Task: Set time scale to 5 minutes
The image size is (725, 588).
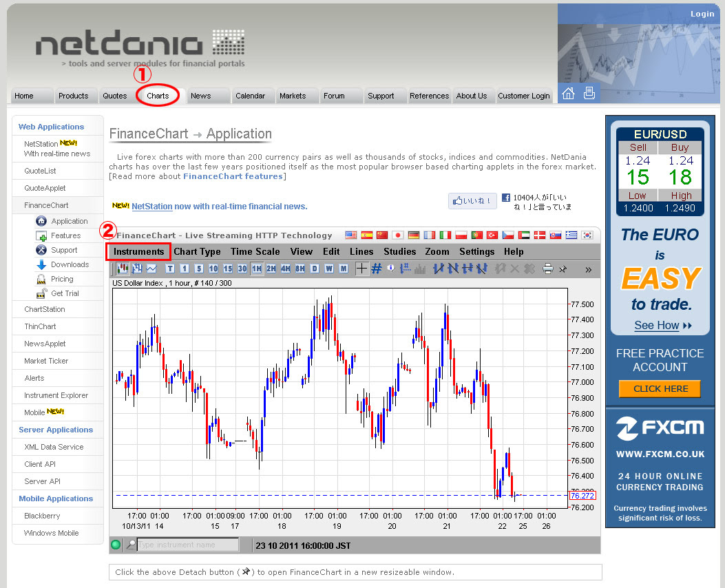Action: [x=199, y=269]
